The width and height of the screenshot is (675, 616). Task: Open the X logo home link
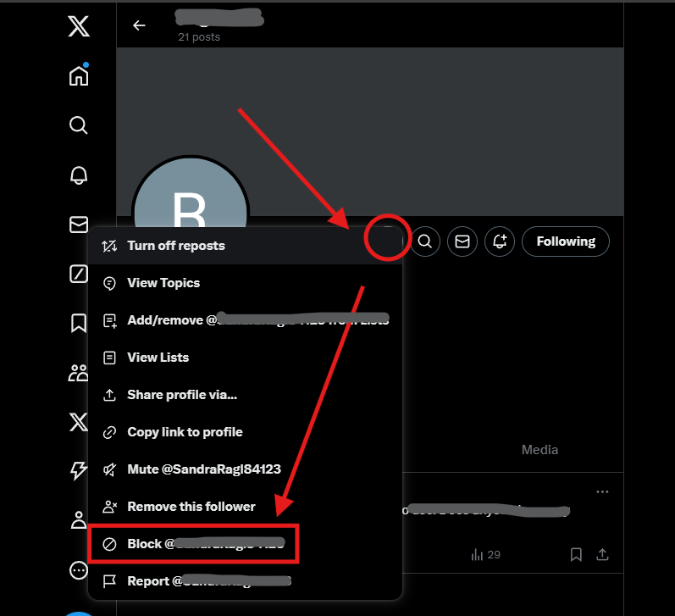point(79,26)
